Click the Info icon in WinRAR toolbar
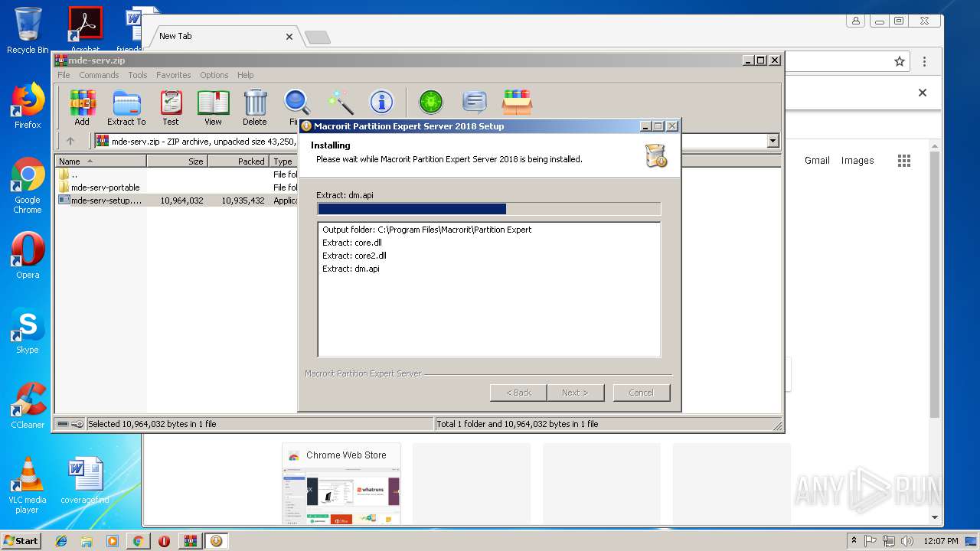Viewport: 980px width, 551px height. pos(381,102)
